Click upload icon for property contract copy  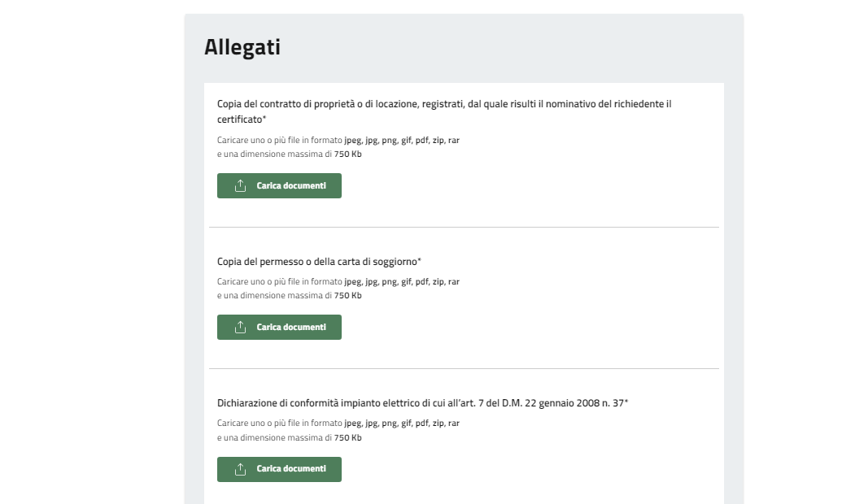point(240,186)
